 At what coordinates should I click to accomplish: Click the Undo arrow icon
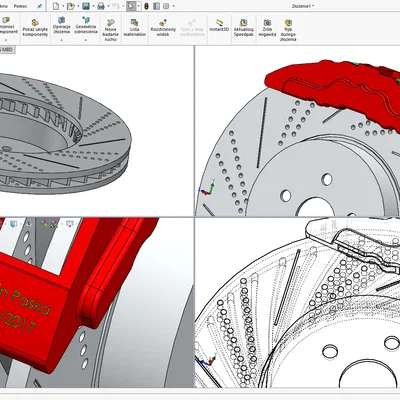116,6
